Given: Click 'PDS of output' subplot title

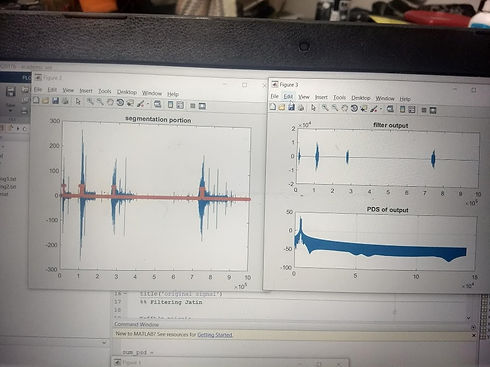Looking at the screenshot, I should 387,210.
